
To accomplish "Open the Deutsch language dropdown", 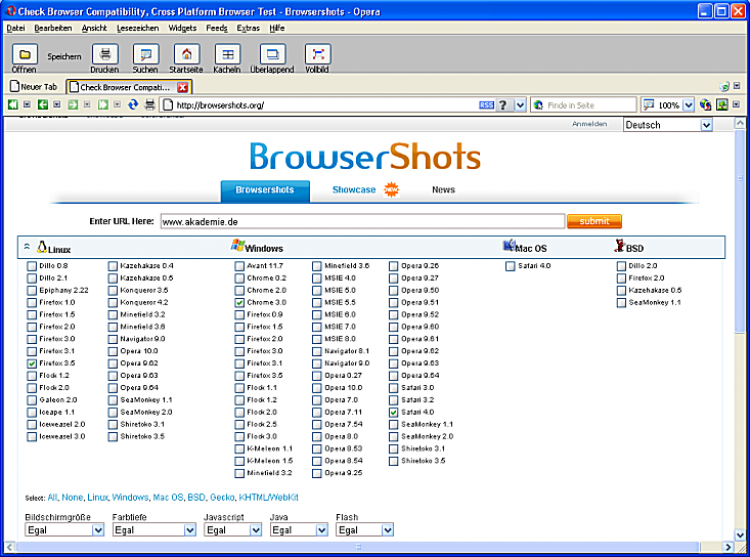I will point(668,125).
